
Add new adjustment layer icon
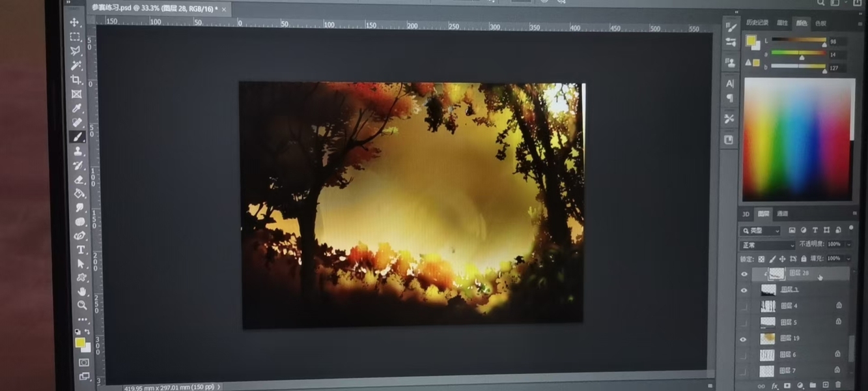pos(800,386)
